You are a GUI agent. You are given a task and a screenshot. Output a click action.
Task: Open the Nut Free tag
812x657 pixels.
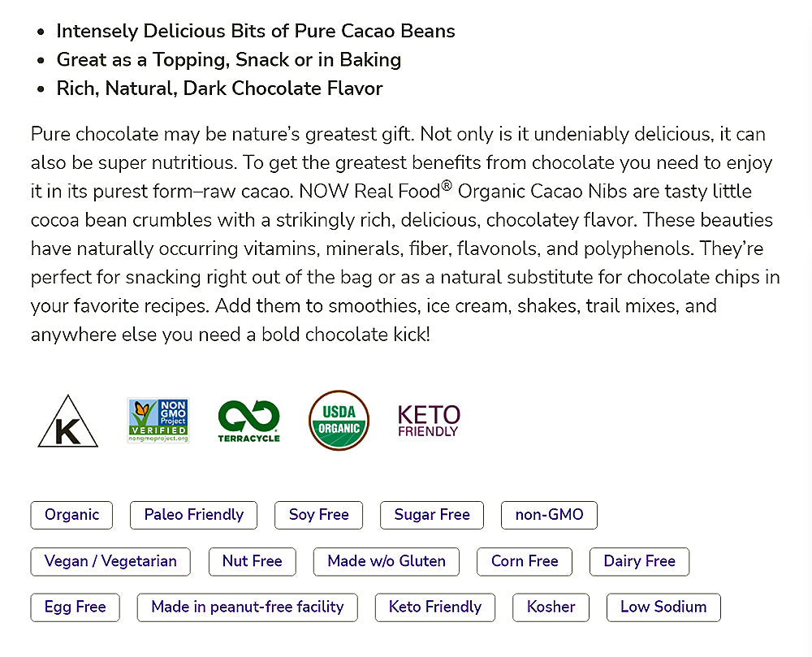252,561
